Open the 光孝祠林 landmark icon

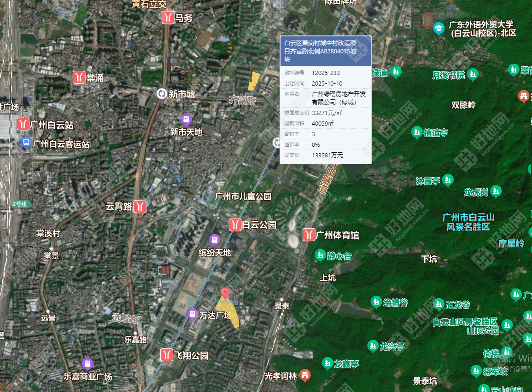point(304,375)
